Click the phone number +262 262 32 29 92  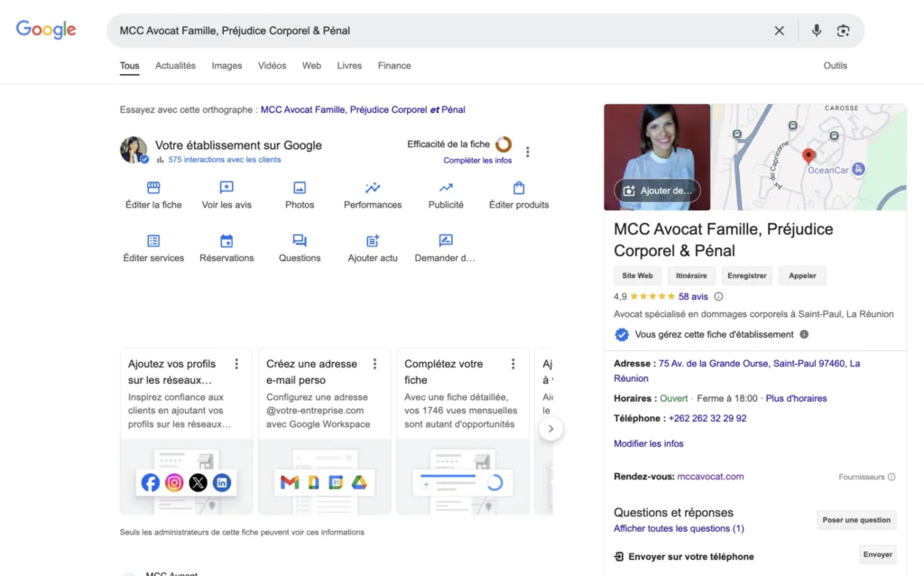click(x=707, y=419)
